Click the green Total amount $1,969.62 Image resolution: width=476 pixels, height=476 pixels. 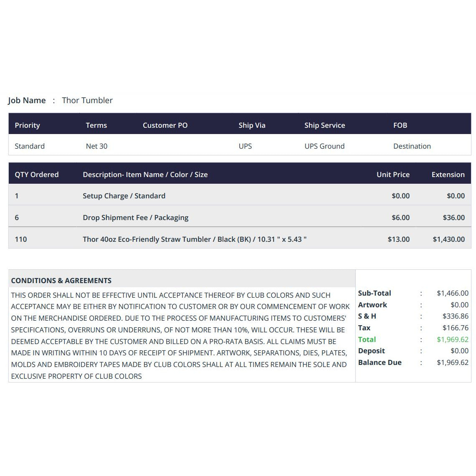click(453, 339)
